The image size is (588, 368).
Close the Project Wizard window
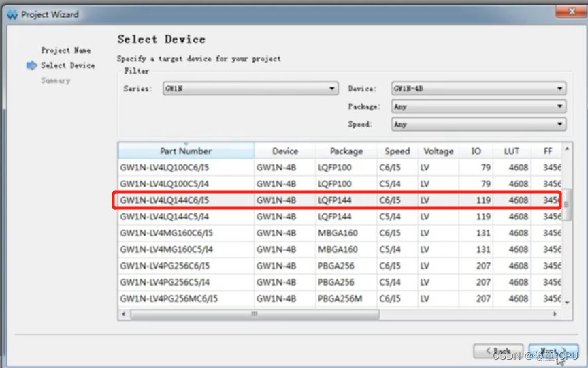click(x=571, y=12)
